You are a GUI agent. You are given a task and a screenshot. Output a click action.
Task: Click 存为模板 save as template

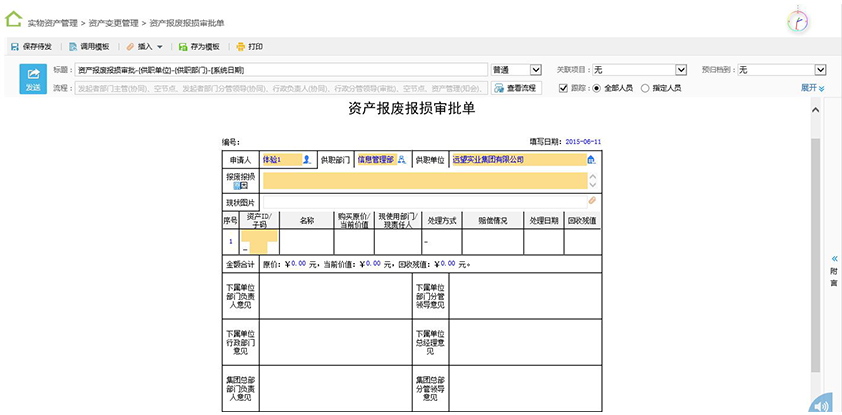point(199,47)
